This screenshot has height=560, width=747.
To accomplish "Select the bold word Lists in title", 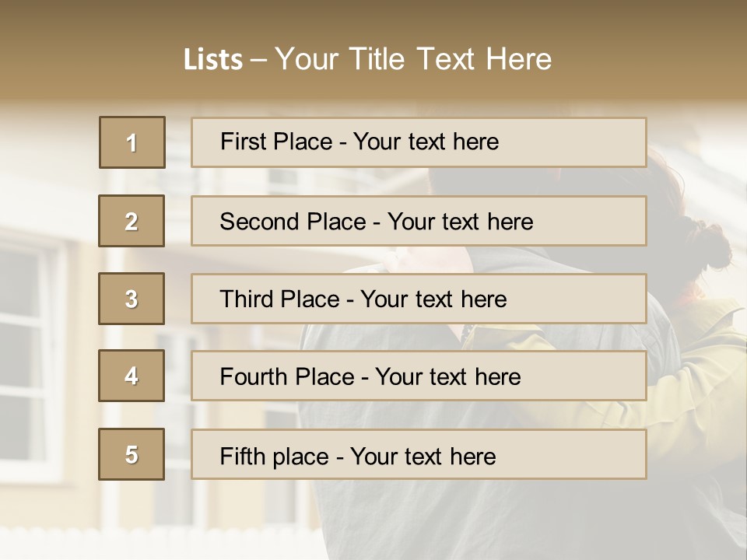I will (x=212, y=60).
